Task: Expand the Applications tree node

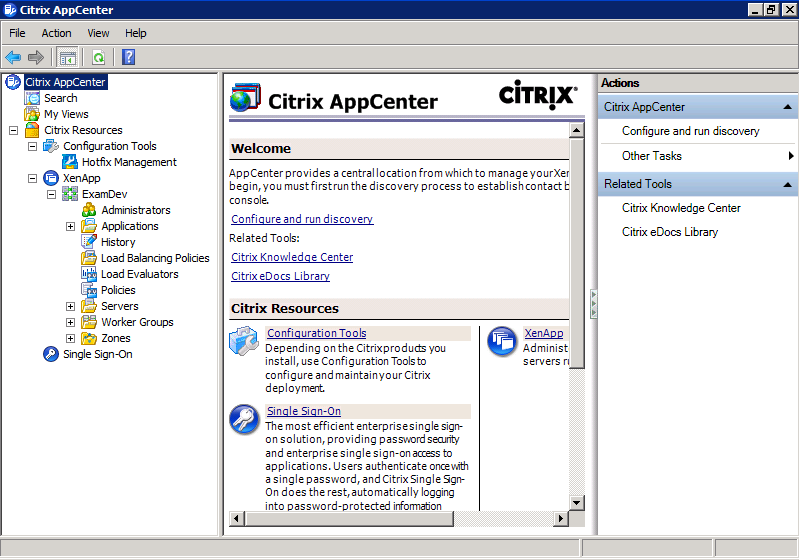Action: [x=71, y=226]
